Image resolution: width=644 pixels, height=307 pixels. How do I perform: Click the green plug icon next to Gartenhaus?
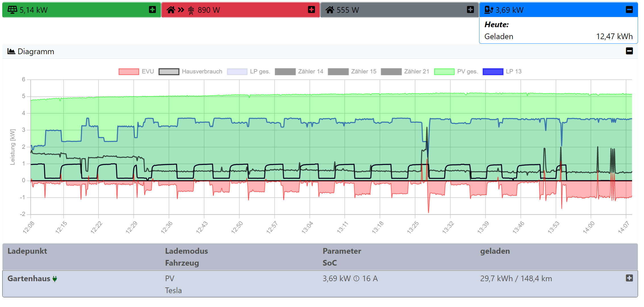pyautogui.click(x=55, y=279)
